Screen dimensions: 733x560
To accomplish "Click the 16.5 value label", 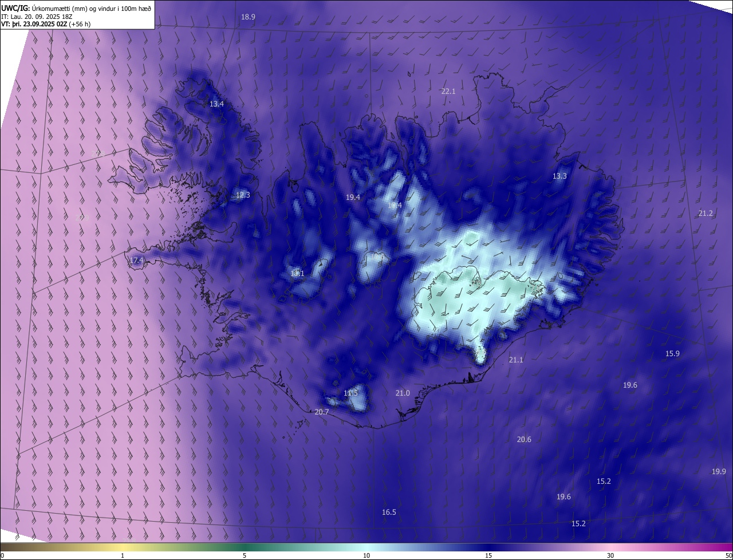I will pyautogui.click(x=389, y=512).
